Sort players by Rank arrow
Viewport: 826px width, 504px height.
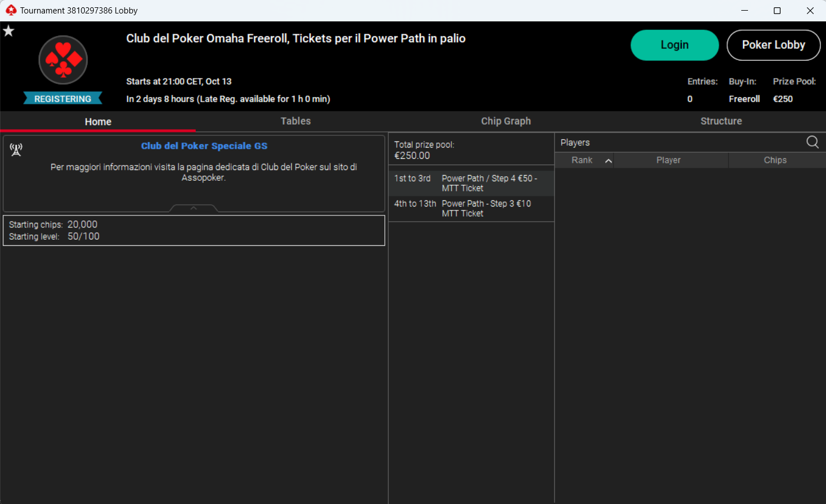click(x=608, y=161)
